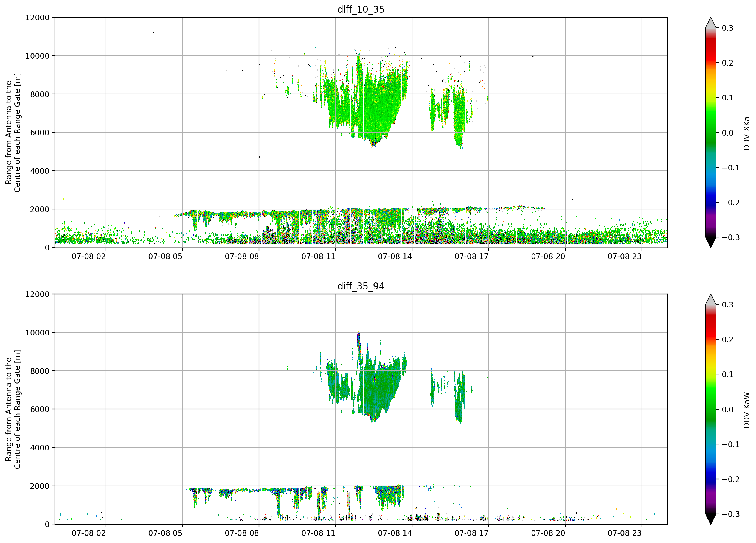This screenshot has height=543, width=756.
Task: Click "07-08 02" x-tick under diff_35_94
Action: point(89,533)
